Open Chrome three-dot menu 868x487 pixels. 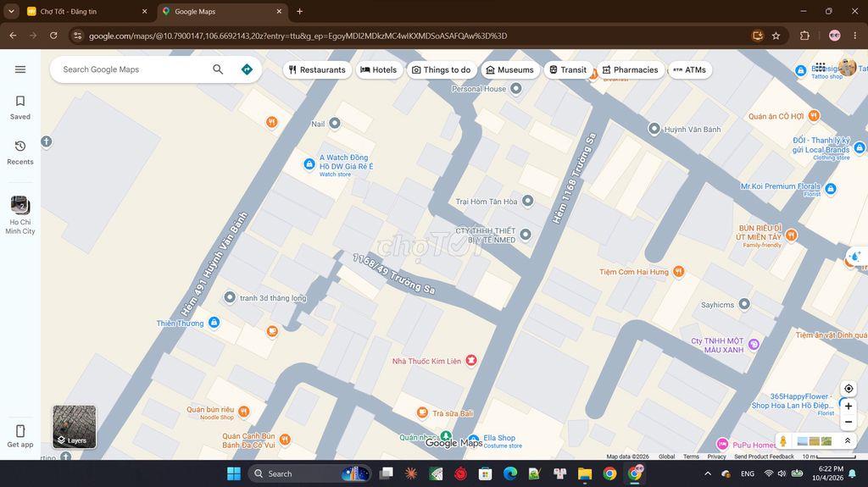tap(855, 36)
